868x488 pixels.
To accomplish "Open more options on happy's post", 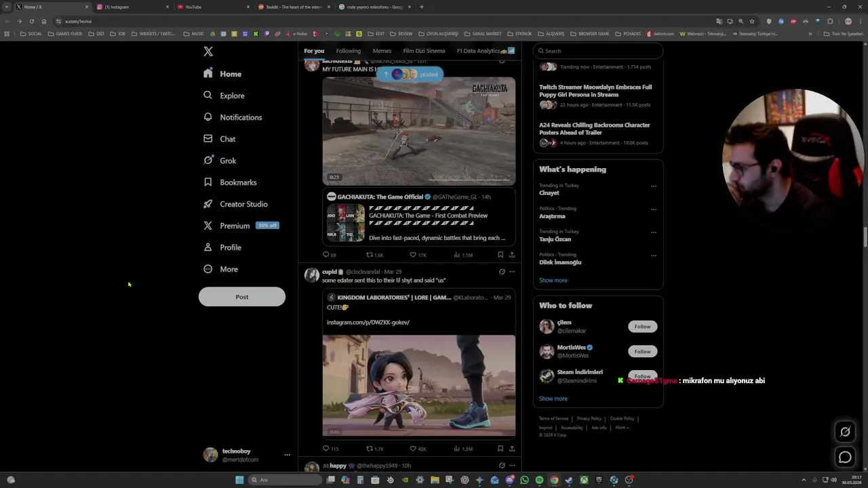I will click(x=512, y=466).
